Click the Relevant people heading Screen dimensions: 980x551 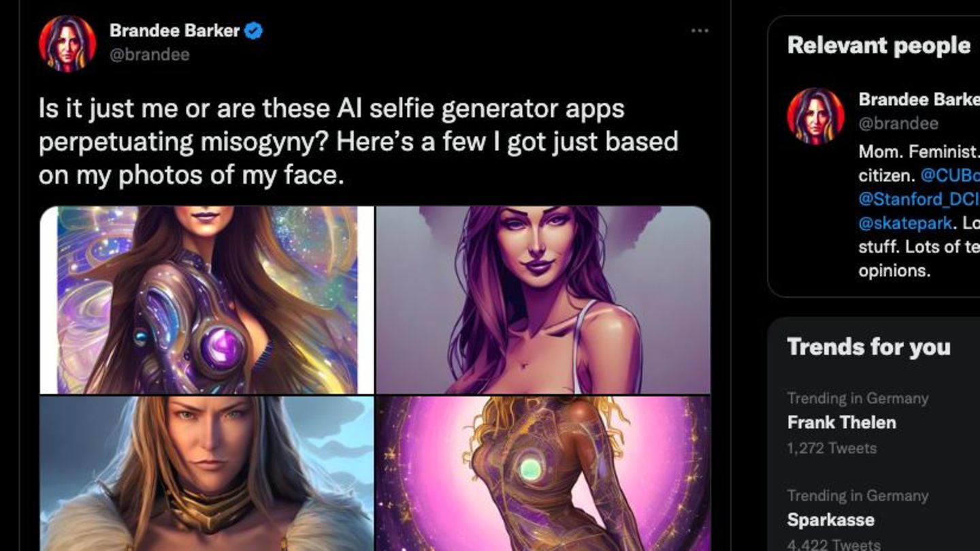point(879,46)
